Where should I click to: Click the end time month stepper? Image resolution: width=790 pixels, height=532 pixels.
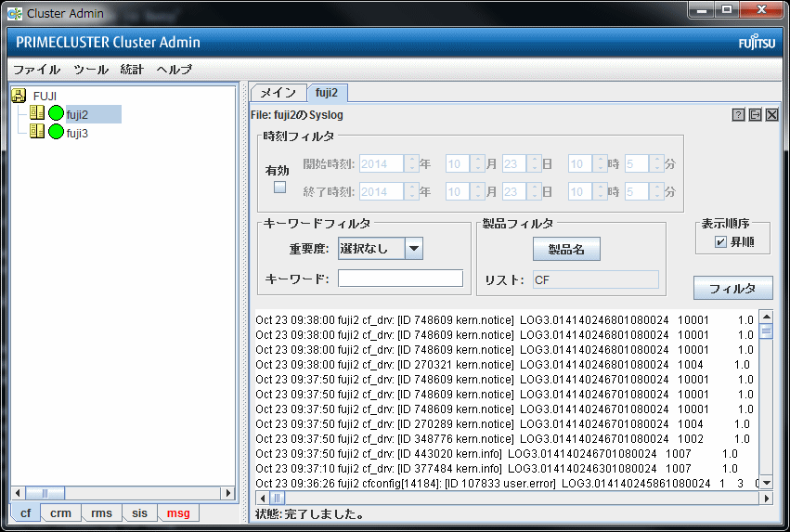point(478,191)
